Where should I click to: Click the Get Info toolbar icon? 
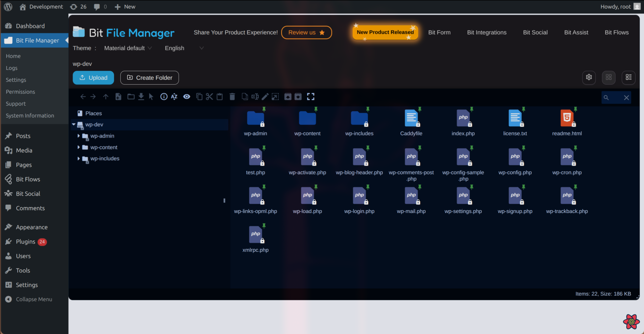[x=164, y=97]
